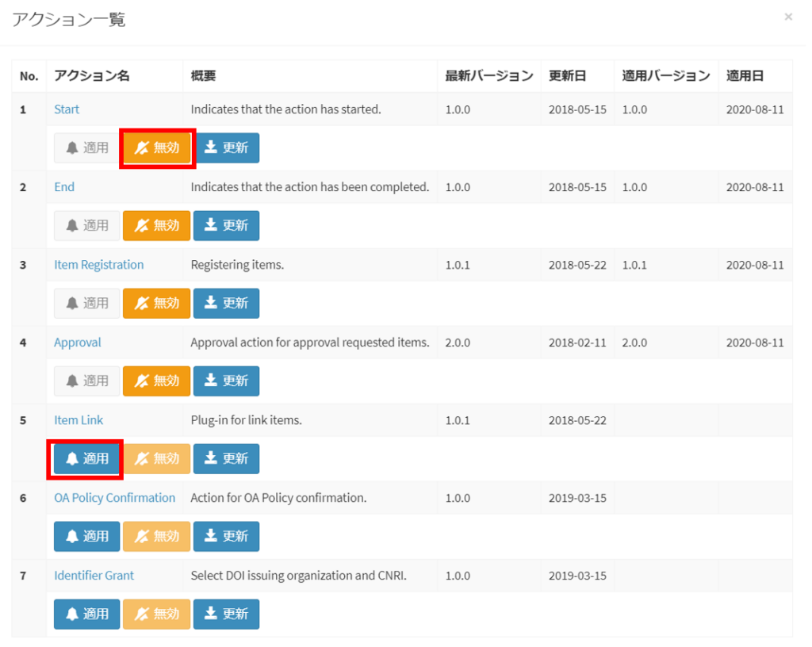Viewport: 812px width, 647px height.
Task: Apply the Identifier Grant action
Action: 87,614
